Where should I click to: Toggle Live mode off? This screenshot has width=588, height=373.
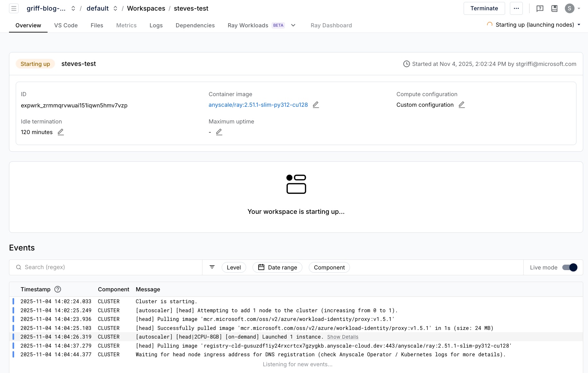pyautogui.click(x=569, y=267)
